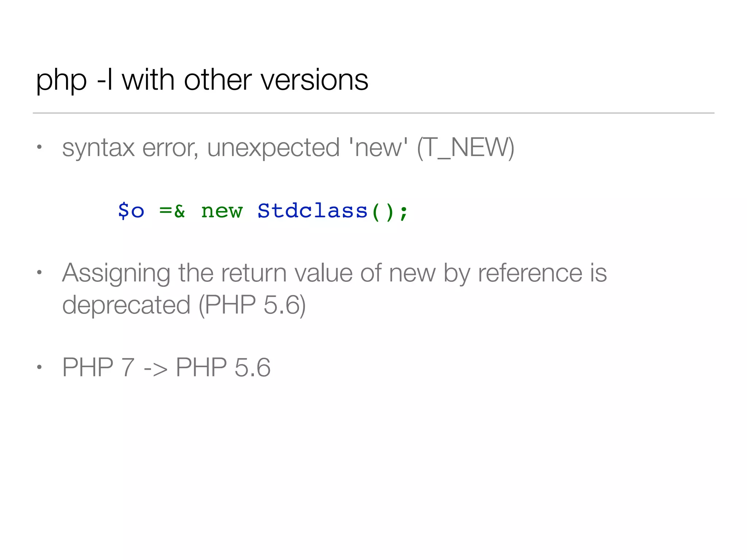Screen dimensions: 747x560
Task: Click the horizontal divider line under title
Action: (373, 113)
